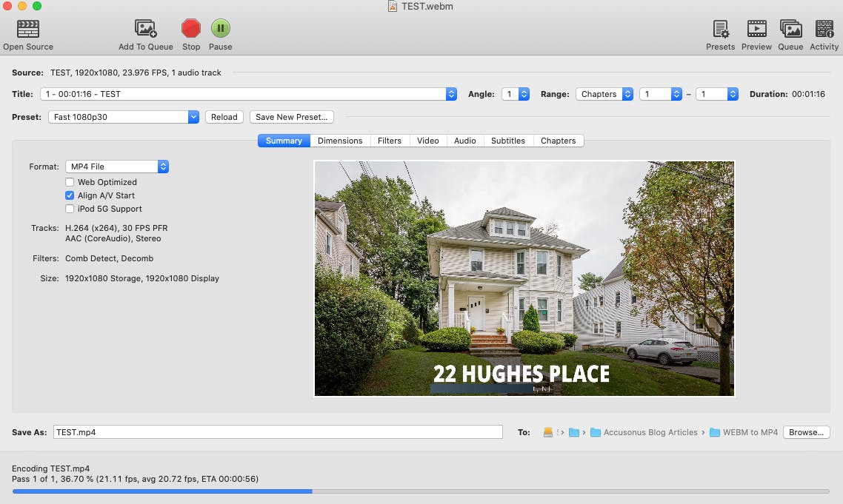Stop the encoding with the red Stop icon
Viewport: 843px width, 504px height.
click(x=191, y=29)
